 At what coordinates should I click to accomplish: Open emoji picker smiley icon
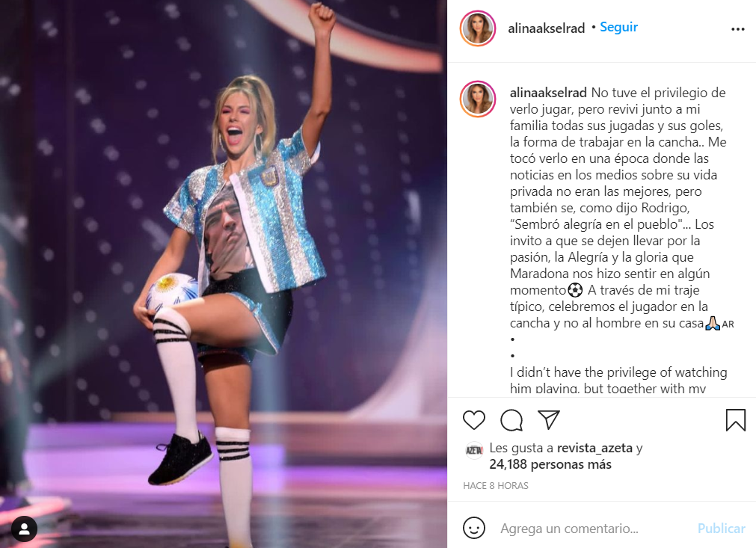pos(473,529)
